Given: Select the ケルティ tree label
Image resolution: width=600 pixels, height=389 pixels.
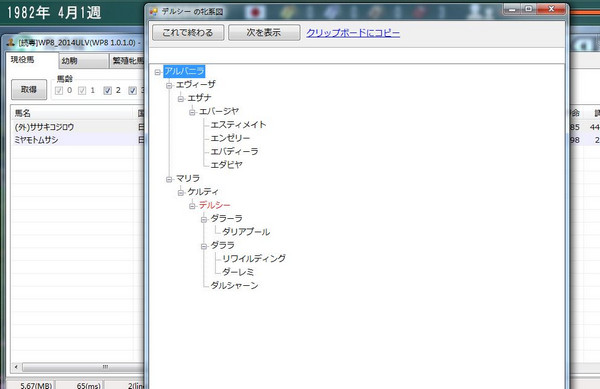Looking at the screenshot, I should (203, 192).
